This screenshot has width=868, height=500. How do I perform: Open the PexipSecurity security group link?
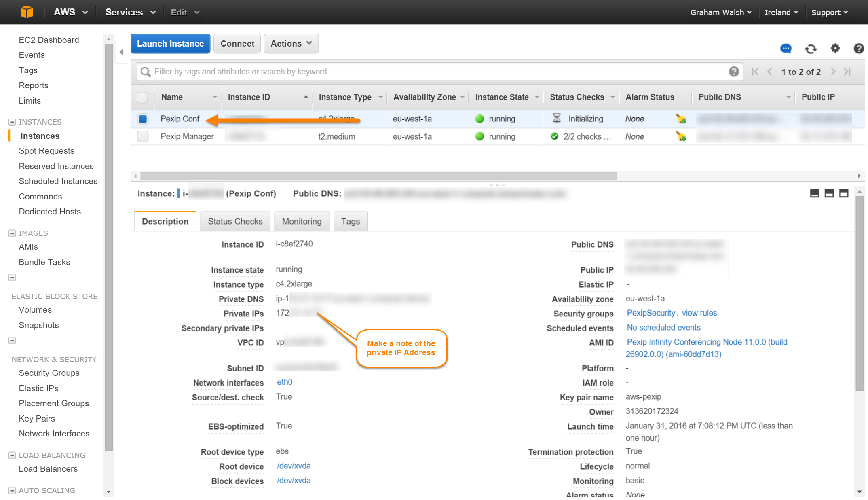coord(650,313)
